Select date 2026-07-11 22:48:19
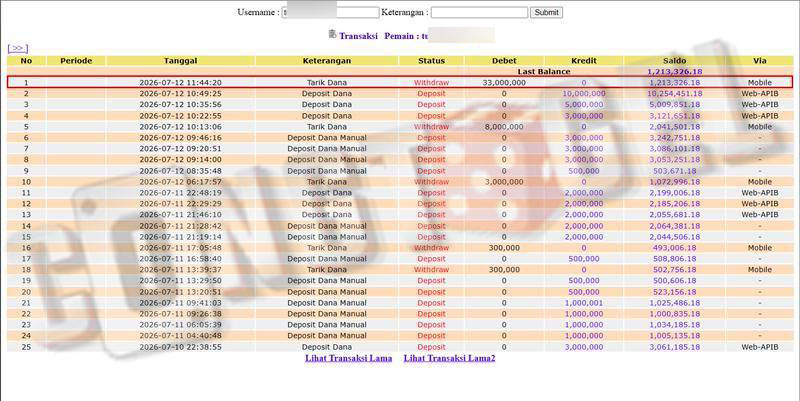The image size is (800, 401). (x=181, y=193)
